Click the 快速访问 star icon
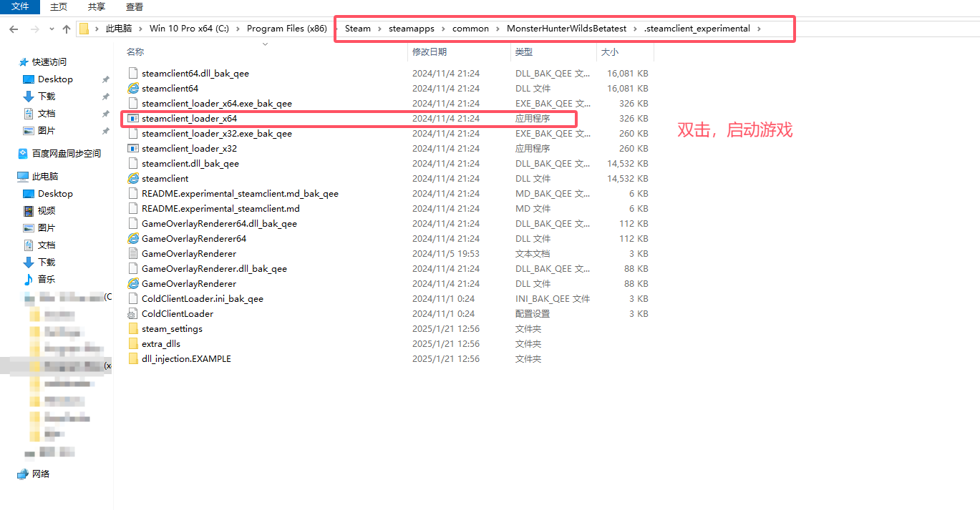Viewport: 980px width, 510px height. pos(24,62)
